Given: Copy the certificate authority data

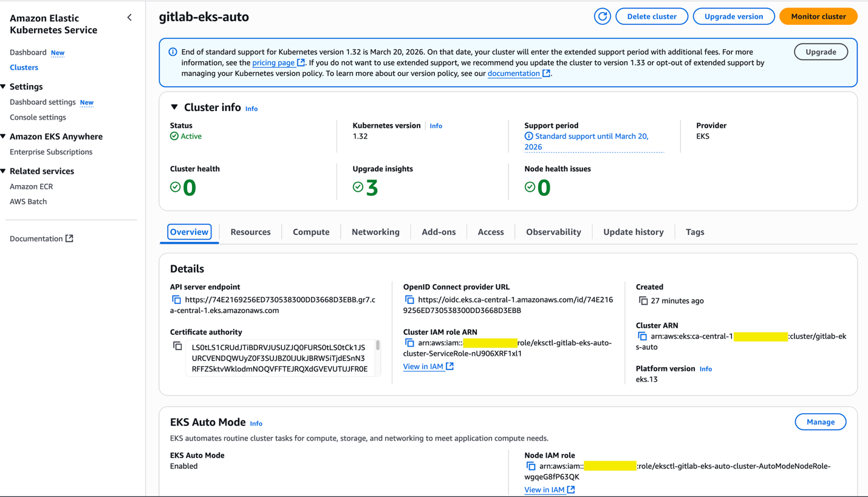Looking at the screenshot, I should click(177, 346).
